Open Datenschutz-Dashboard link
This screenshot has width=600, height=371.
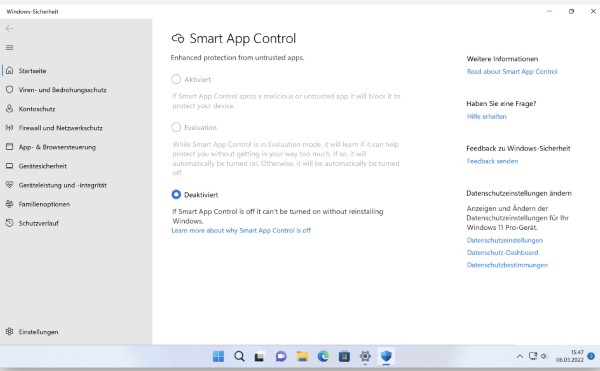pyautogui.click(x=502, y=252)
